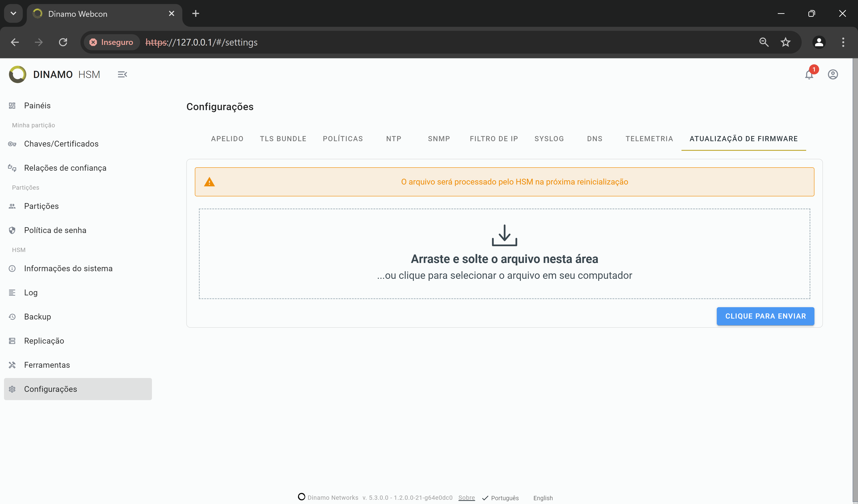Click the address bar URL

(202, 42)
